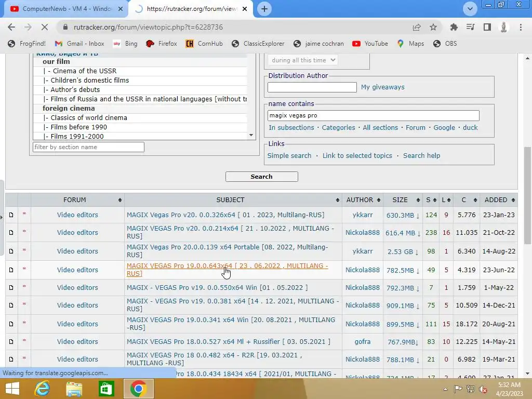Open the ClassicExplorer bookmark
The height and width of the screenshot is (399, 532).
pyautogui.click(x=258, y=44)
